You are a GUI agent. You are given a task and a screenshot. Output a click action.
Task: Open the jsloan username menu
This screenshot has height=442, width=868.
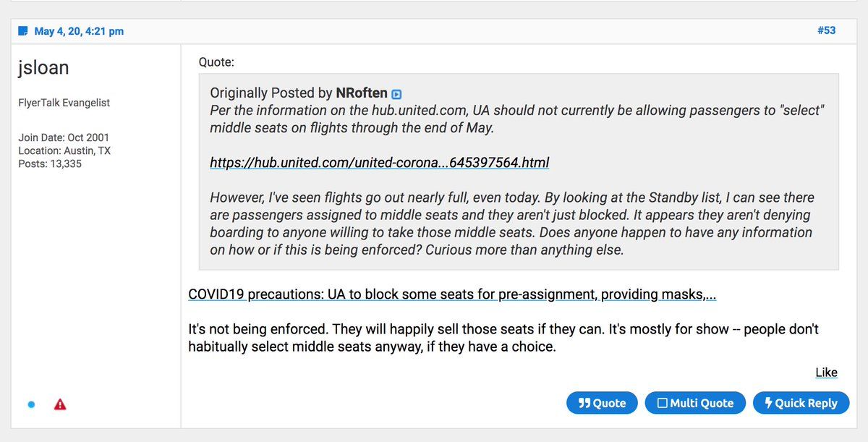[x=44, y=68]
